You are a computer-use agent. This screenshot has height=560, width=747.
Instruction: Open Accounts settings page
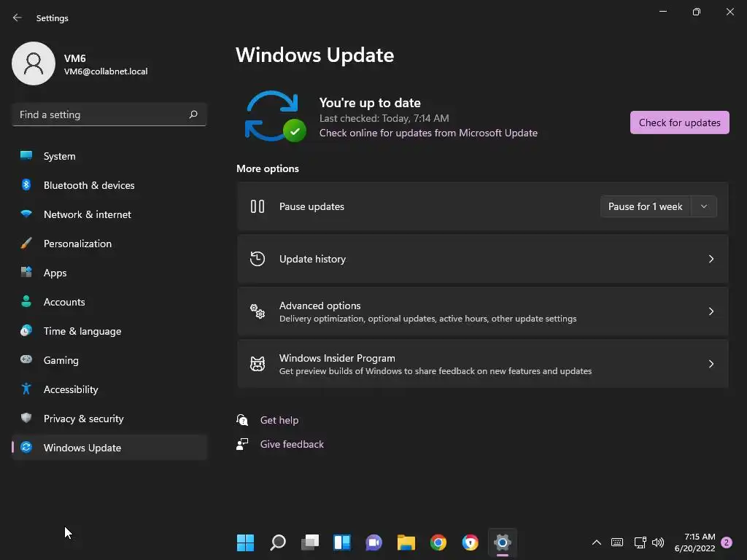(x=109, y=302)
